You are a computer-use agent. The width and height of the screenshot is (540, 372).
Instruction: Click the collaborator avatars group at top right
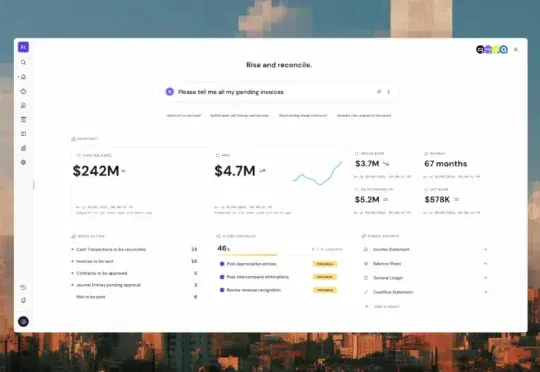click(492, 50)
